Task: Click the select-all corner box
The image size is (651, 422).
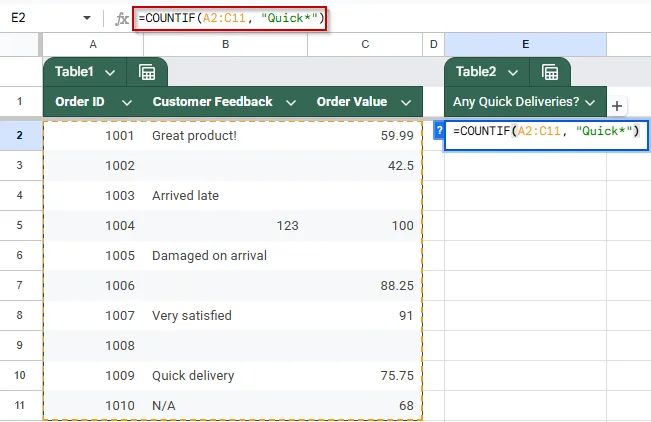Action: 20,44
